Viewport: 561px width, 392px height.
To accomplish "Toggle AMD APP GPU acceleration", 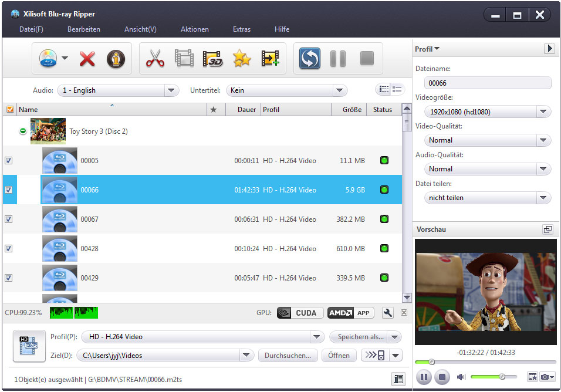I will coord(351,313).
